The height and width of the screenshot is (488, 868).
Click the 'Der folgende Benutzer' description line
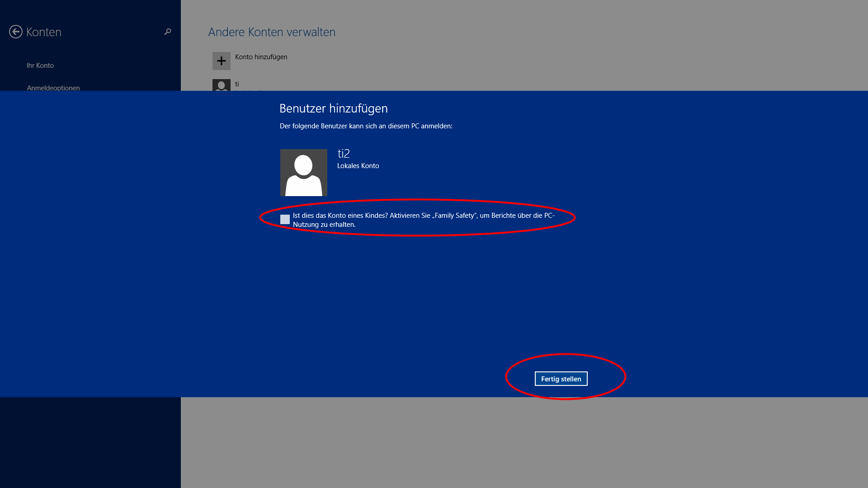366,126
